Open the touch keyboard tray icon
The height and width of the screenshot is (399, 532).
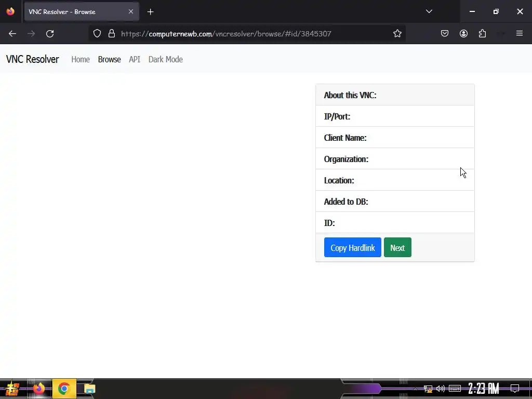[x=455, y=389]
